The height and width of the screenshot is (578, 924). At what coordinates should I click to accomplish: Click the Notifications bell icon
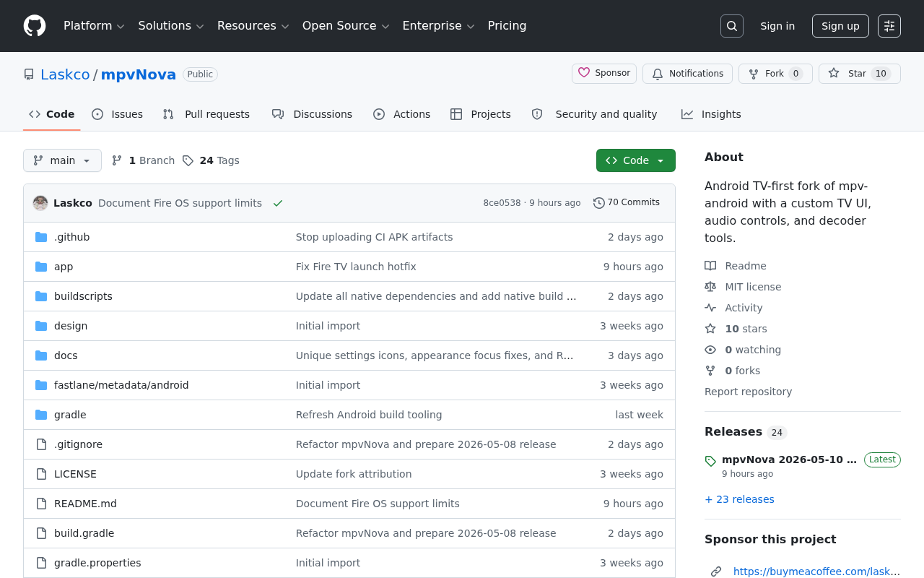coord(658,74)
